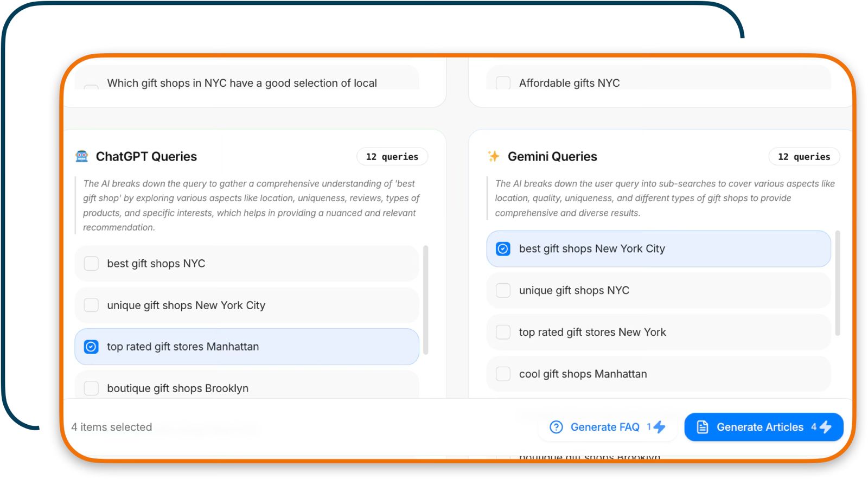
Task: Check the 'best gift shops NYC' checkbox
Action: 91,264
